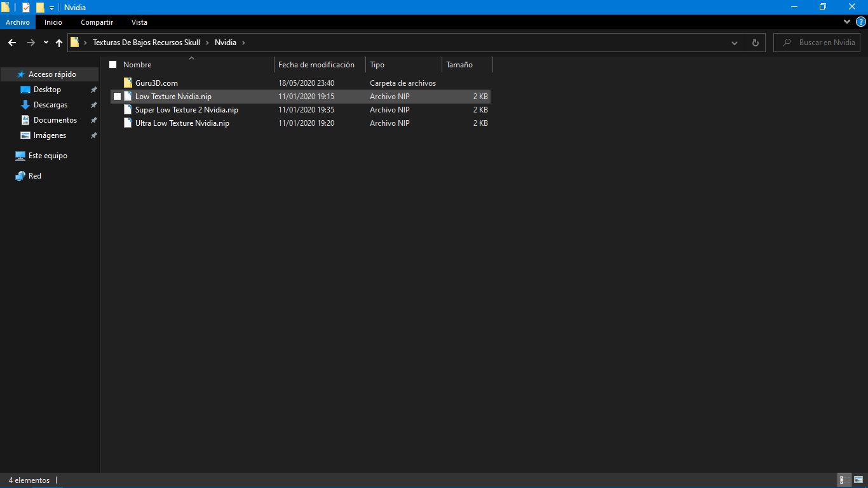The width and height of the screenshot is (868, 488).
Task: Click the folder system icon in title bar
Action: point(5,7)
